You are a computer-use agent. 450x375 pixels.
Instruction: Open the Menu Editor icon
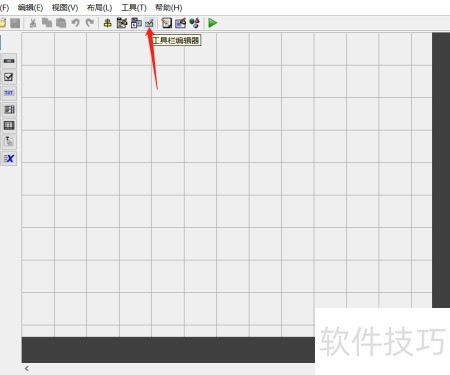click(x=122, y=23)
